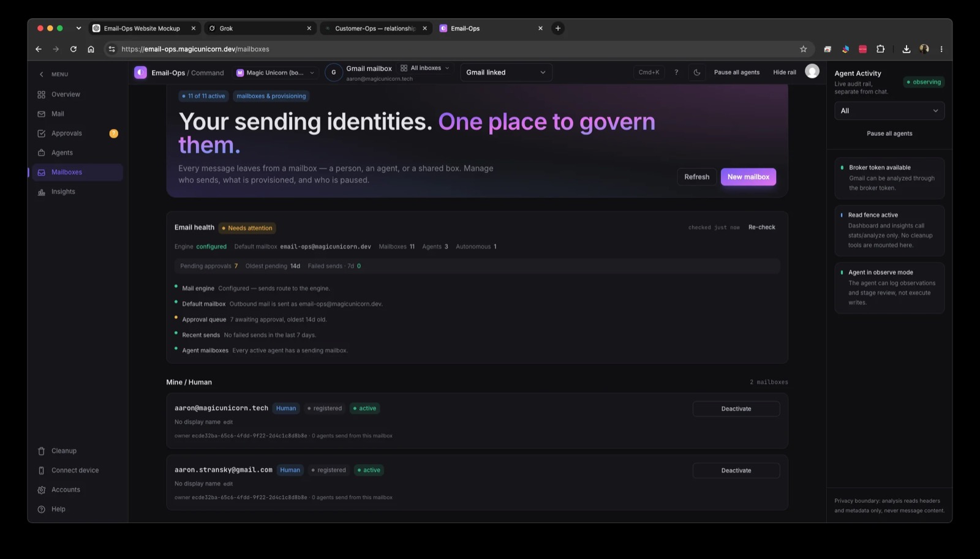980x559 pixels.
Task: Open the Overview sidebar icon
Action: pyautogui.click(x=42, y=94)
